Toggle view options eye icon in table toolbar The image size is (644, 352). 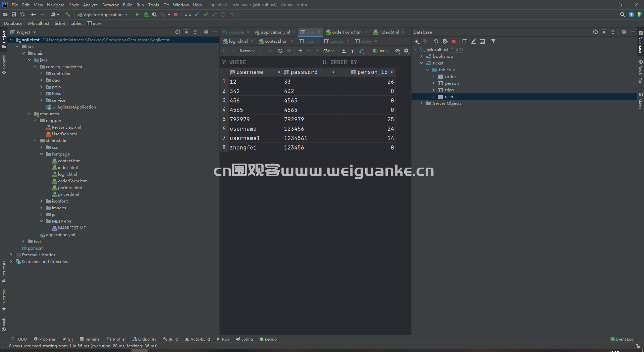pyautogui.click(x=397, y=51)
